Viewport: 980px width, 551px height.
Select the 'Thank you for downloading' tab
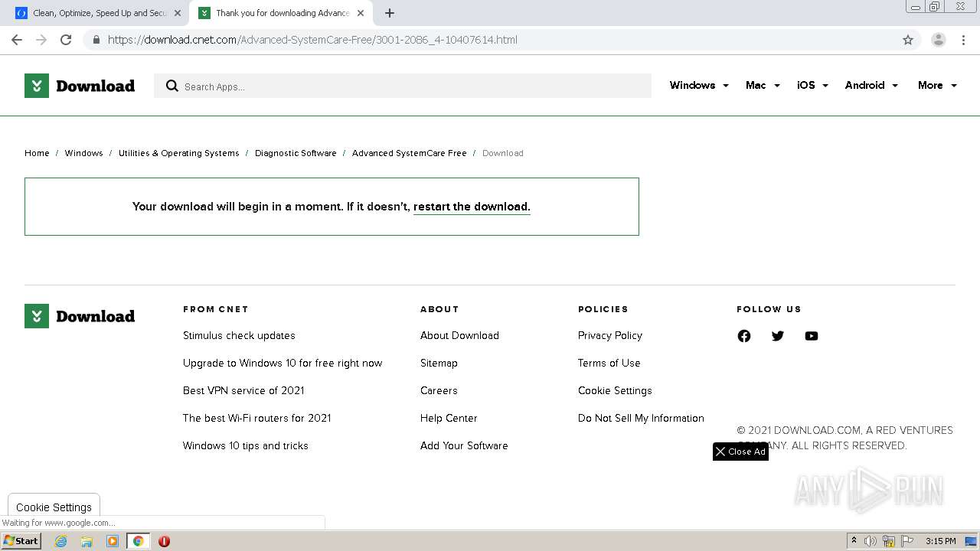[279, 13]
